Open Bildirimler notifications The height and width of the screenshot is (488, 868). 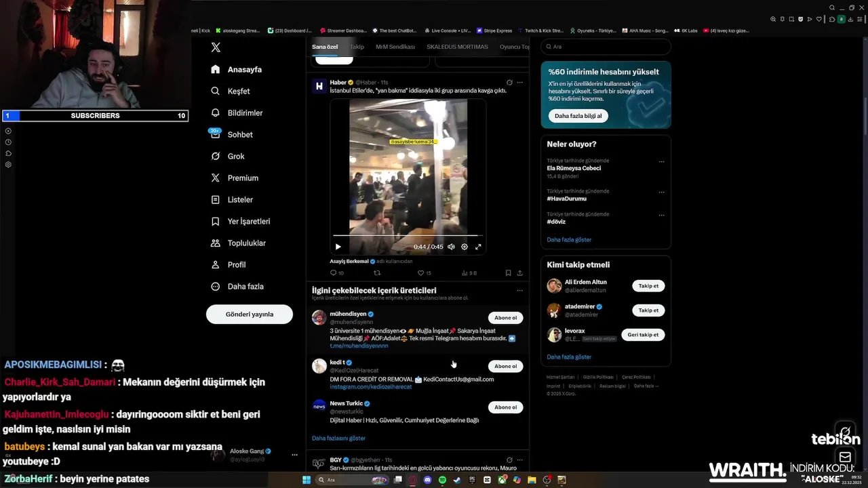click(x=236, y=113)
